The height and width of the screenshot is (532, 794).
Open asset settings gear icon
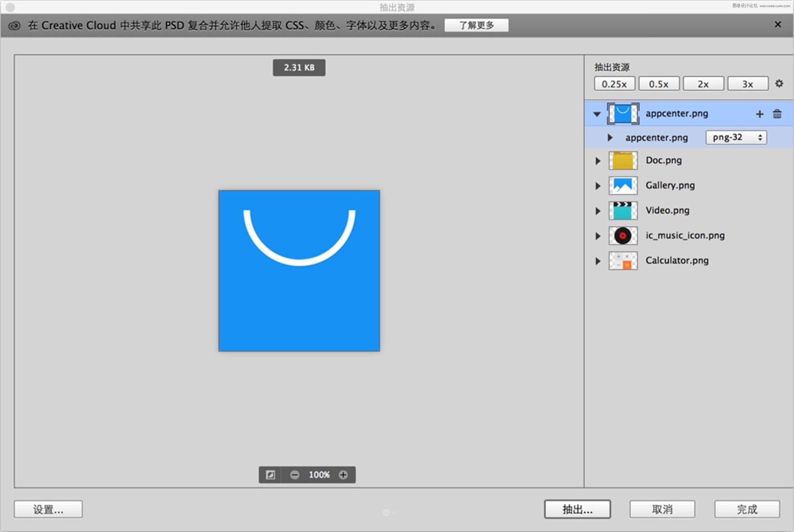(779, 83)
